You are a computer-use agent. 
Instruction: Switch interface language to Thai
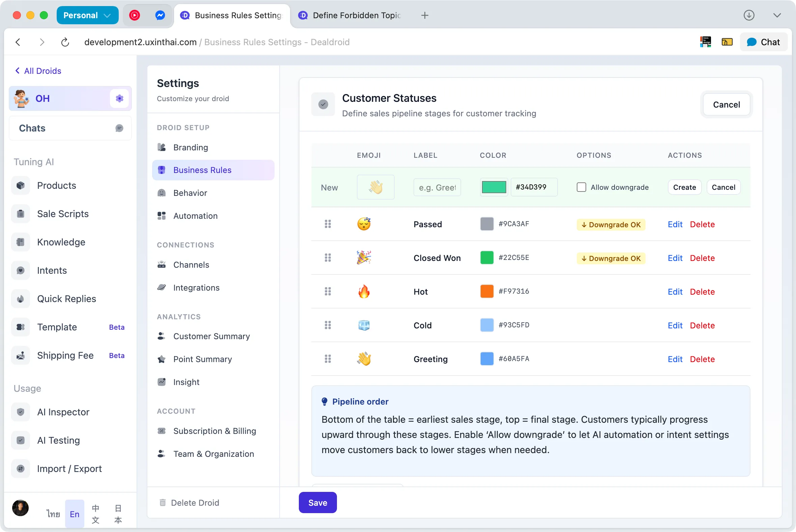click(x=53, y=513)
